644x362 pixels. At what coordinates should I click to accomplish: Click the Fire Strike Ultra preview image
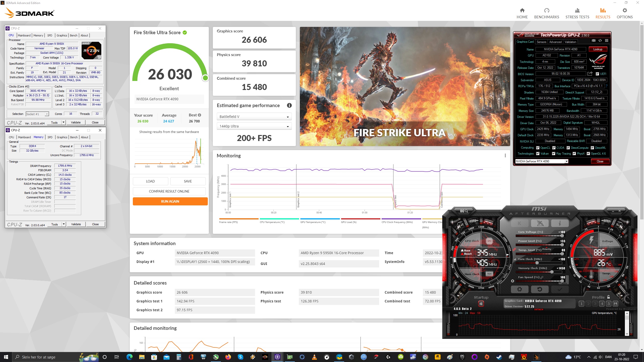click(405, 86)
